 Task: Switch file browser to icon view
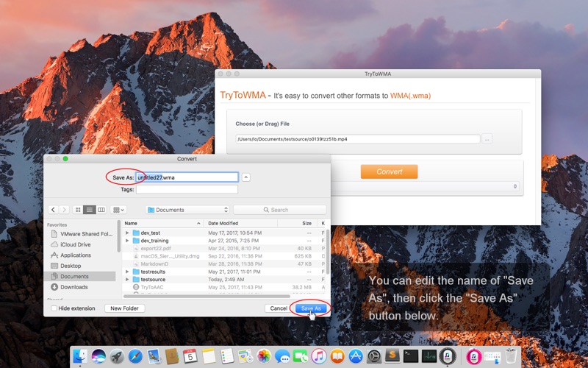tap(78, 210)
